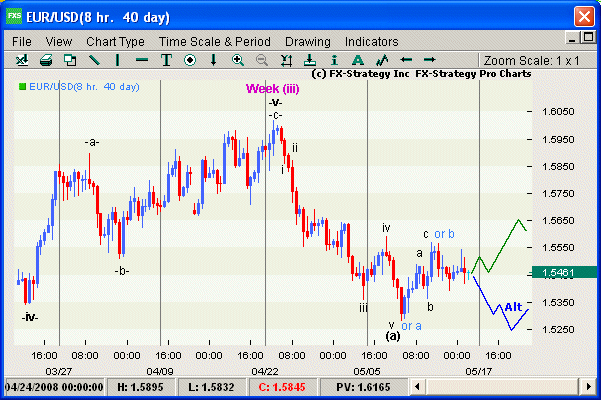Click the zigzag indicator line icon

tap(382, 60)
